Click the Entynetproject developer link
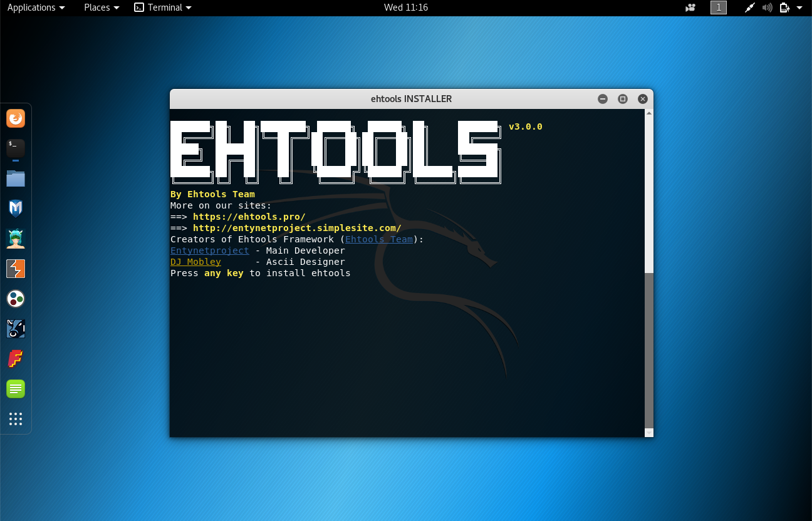This screenshot has width=812, height=521. pyautogui.click(x=209, y=250)
